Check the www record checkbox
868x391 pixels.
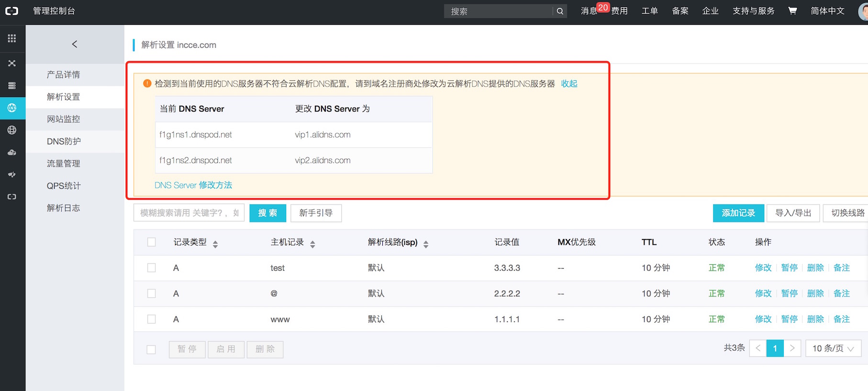[x=152, y=319]
